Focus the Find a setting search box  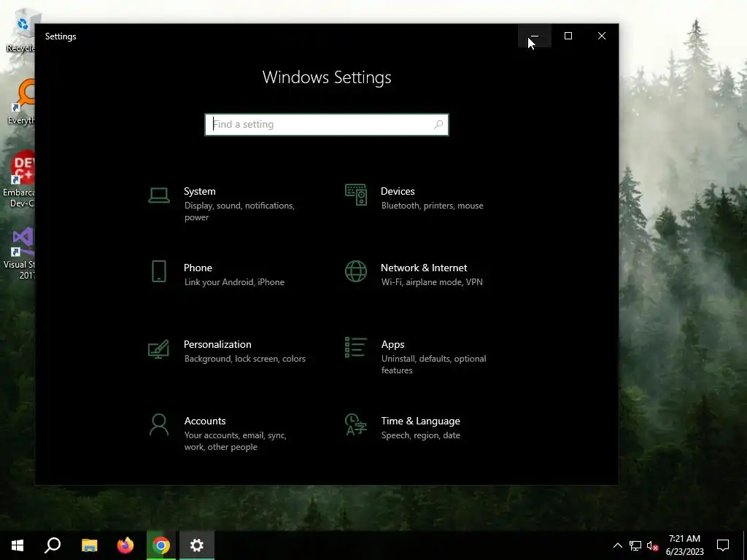click(x=327, y=124)
